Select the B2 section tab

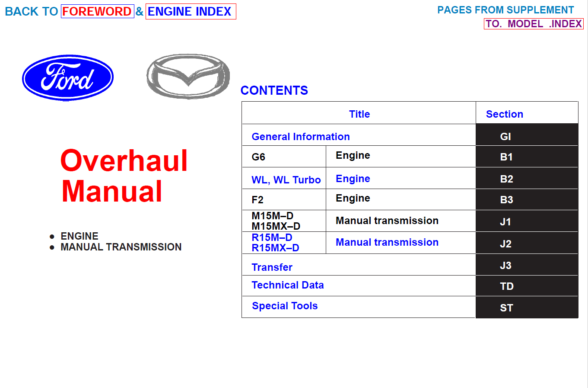point(527,178)
